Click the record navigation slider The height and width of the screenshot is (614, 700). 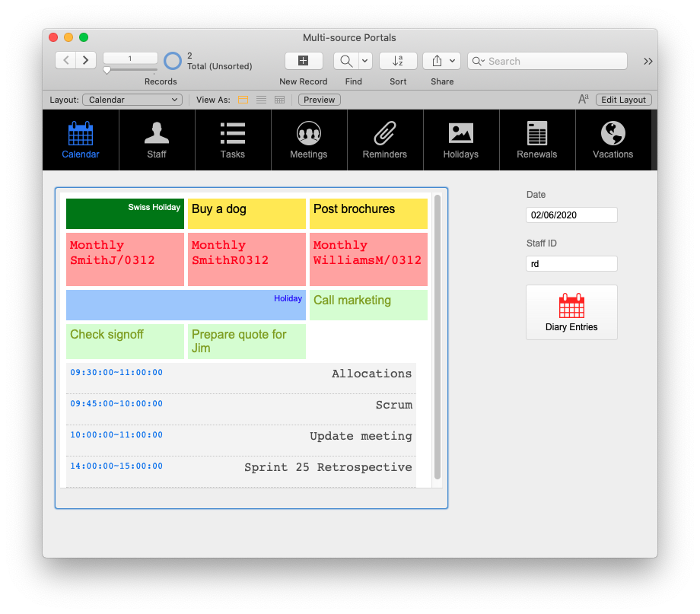point(107,70)
